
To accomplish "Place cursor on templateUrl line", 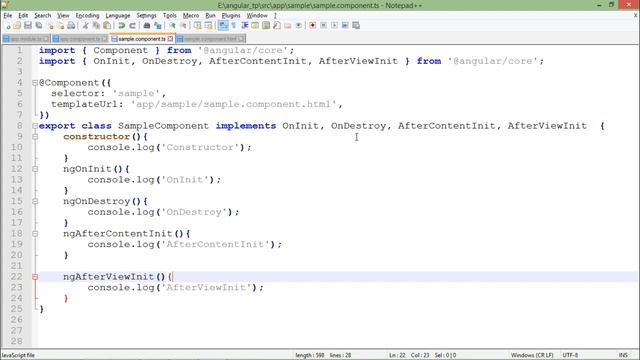I will click(197, 104).
